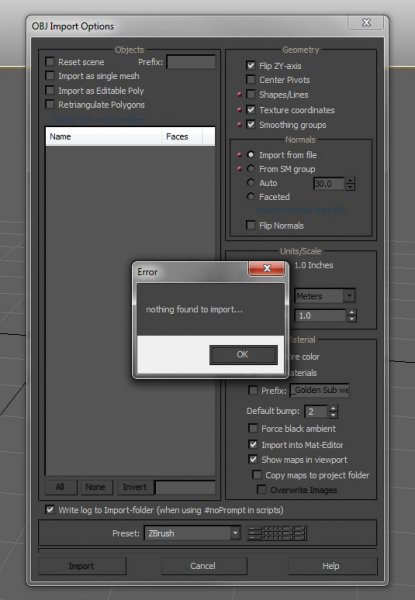The height and width of the screenshot is (600, 415).
Task: Toggle the Flip ZY-axis checkbox
Action: coord(251,65)
